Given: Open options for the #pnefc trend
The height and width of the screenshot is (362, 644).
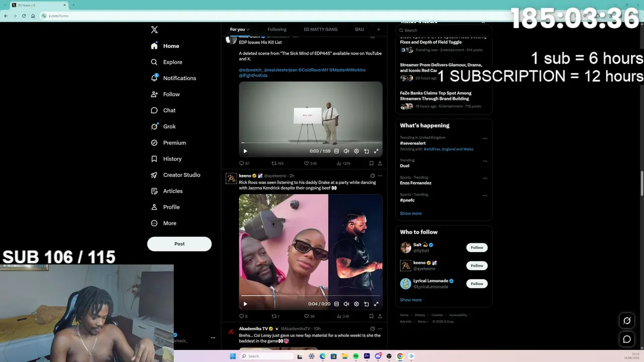Looking at the screenshot, I should tap(485, 195).
